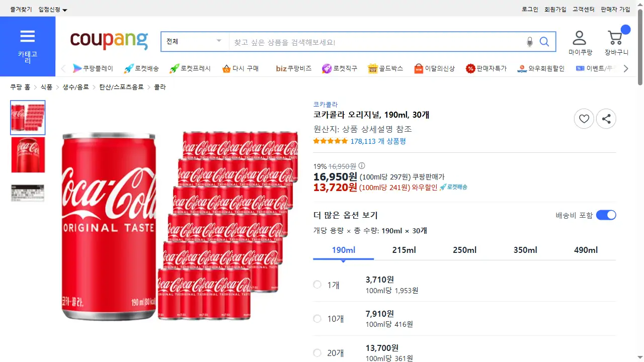644x362 pixels.
Task: Toggle the 배송비 포함 switch
Action: point(606,215)
